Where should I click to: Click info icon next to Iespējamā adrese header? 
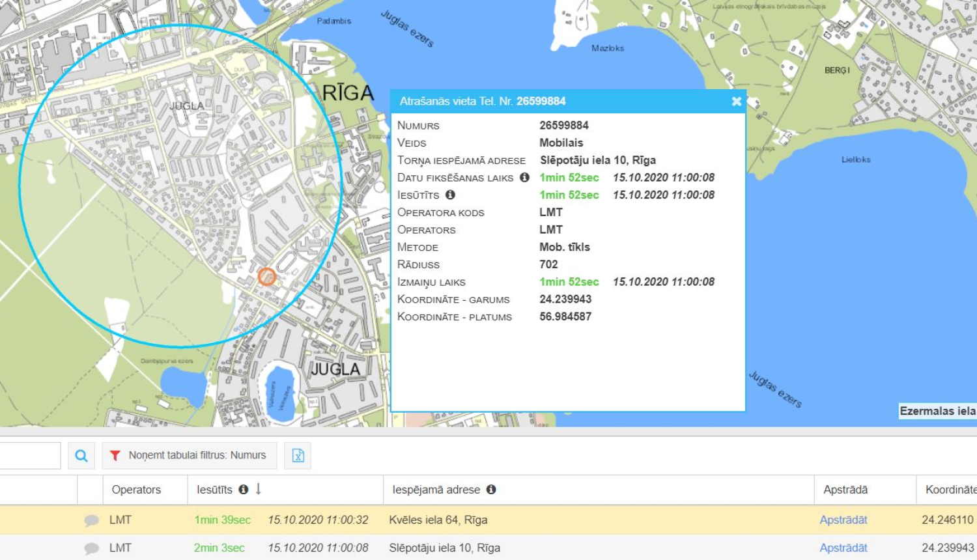pyautogui.click(x=491, y=490)
